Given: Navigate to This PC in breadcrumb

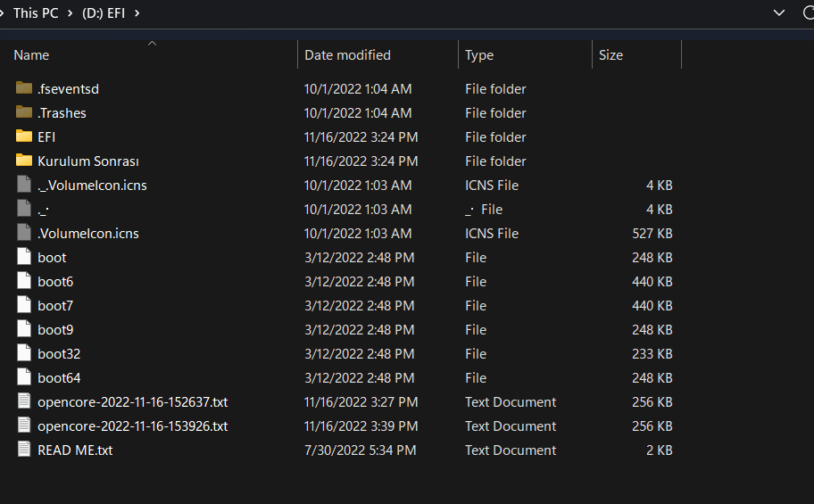Looking at the screenshot, I should click(x=36, y=13).
